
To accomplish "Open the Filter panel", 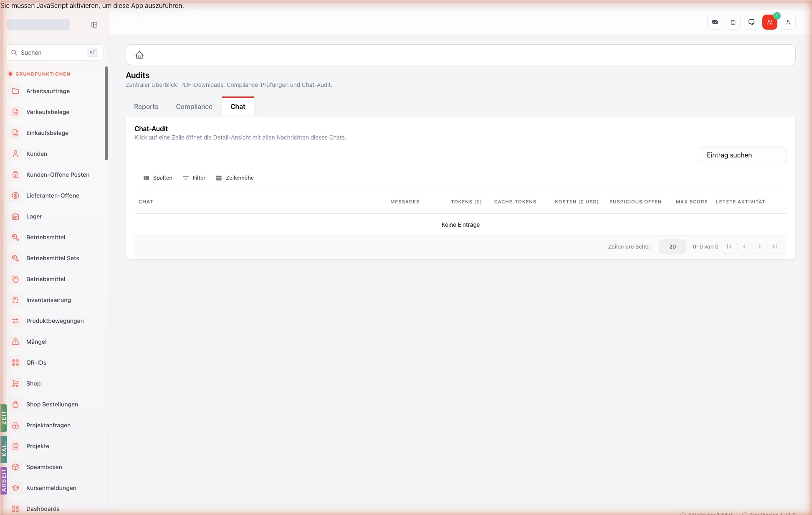I will click(195, 178).
